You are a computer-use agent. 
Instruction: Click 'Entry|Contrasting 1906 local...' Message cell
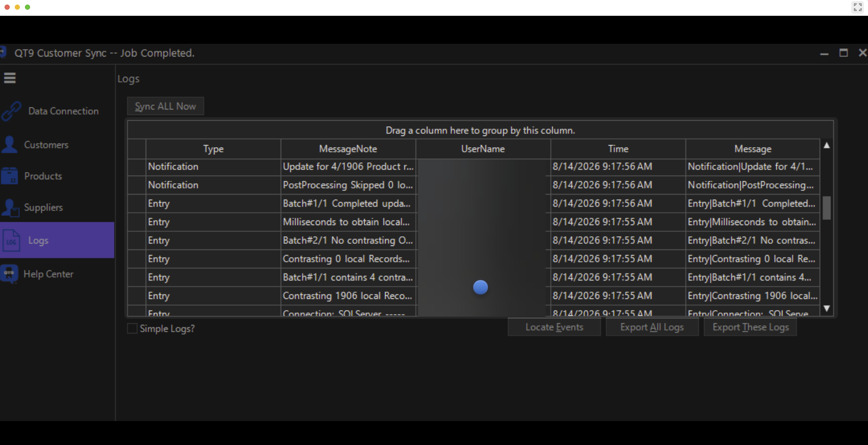point(752,296)
